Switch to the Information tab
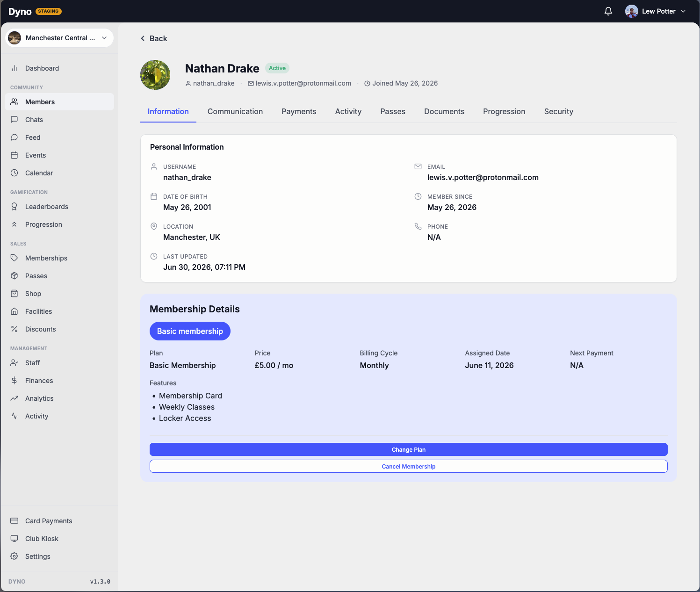Screen dimensions: 700x592 coord(168,111)
